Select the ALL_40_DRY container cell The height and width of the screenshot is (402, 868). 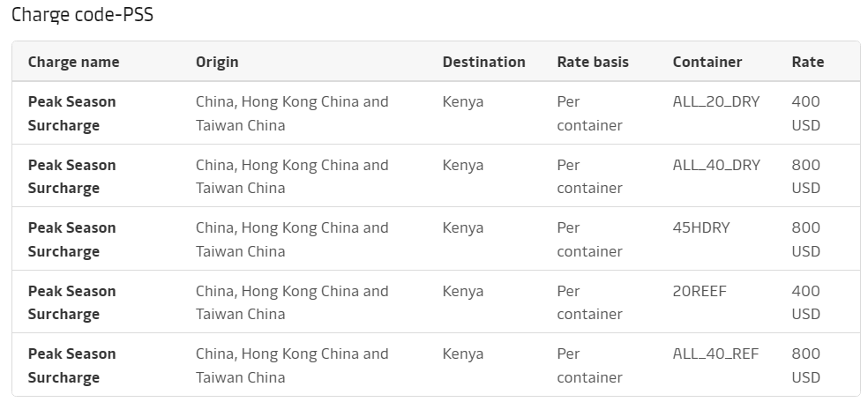coord(715,165)
